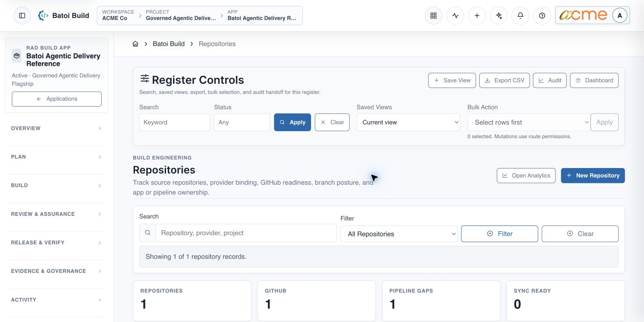
Task: Click the Clear button beside Filter
Action: [580, 234]
